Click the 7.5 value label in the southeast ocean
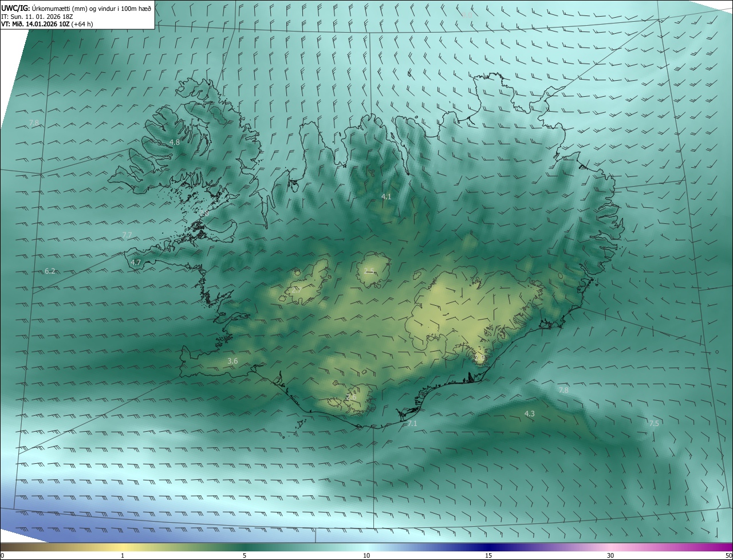The height and width of the screenshot is (560, 733). click(654, 423)
